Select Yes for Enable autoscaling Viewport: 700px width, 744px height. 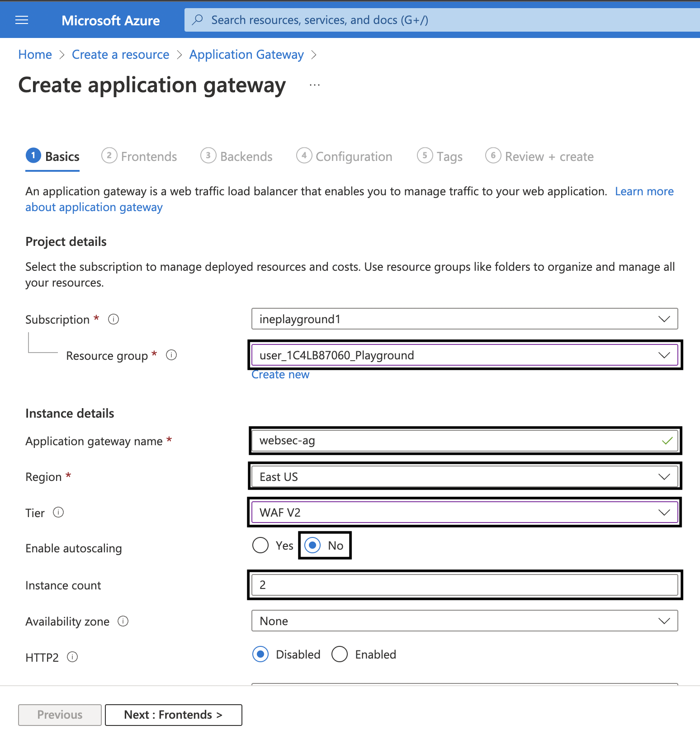[x=260, y=546]
